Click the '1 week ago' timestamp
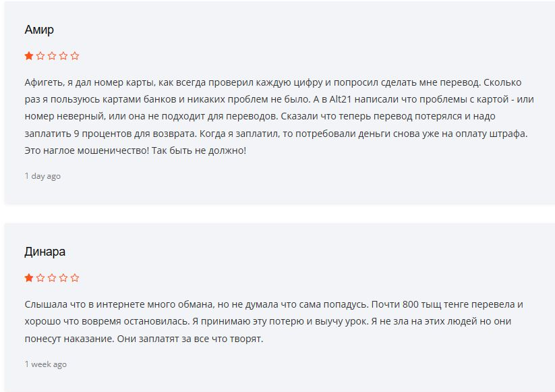Image resolution: width=555 pixels, height=392 pixels. tap(45, 364)
